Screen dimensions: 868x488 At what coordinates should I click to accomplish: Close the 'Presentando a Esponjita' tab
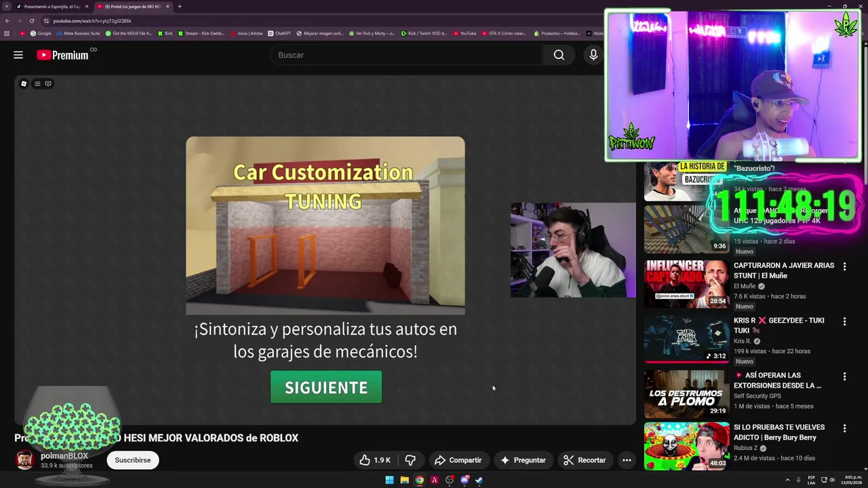click(x=87, y=6)
